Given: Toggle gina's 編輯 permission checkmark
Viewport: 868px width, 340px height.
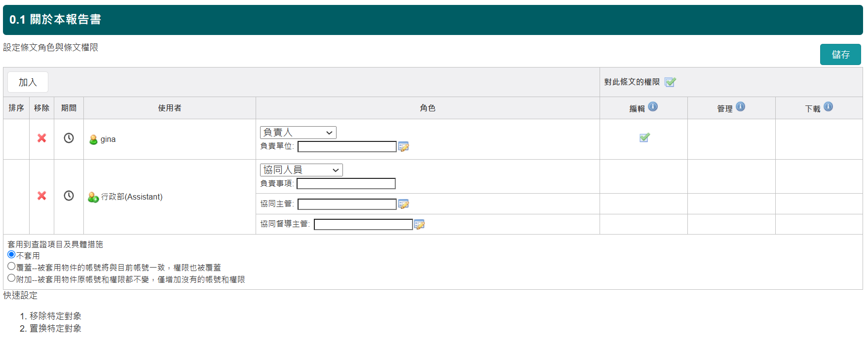Looking at the screenshot, I should click(x=644, y=138).
